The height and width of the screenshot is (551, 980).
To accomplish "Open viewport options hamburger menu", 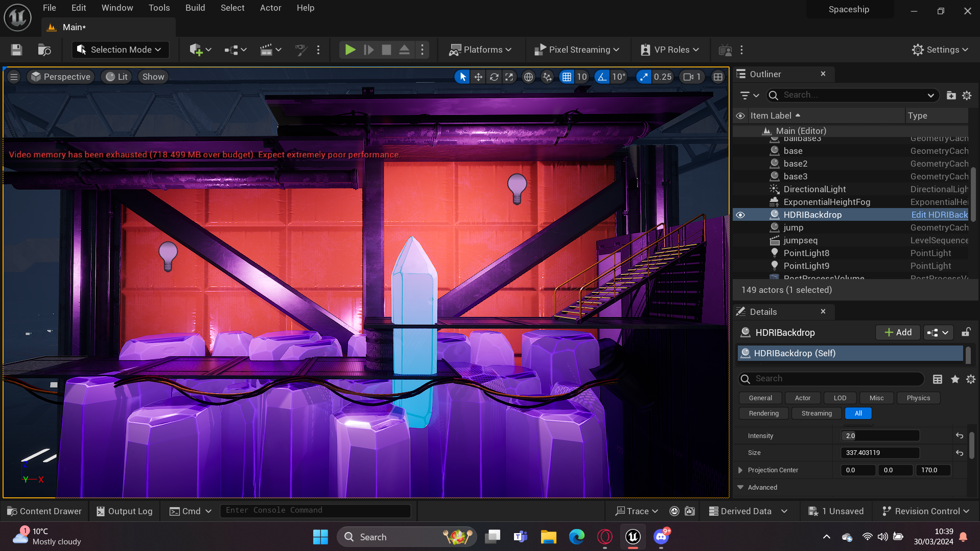I will click(x=14, y=77).
